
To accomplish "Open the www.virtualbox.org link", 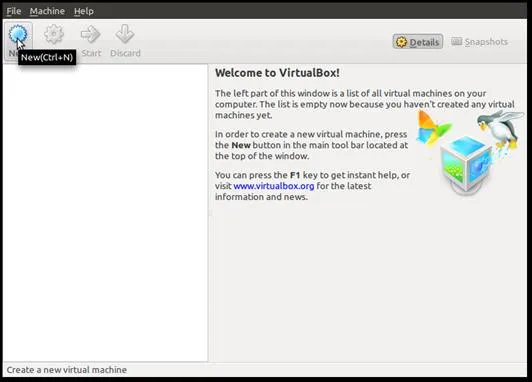I will [x=274, y=186].
